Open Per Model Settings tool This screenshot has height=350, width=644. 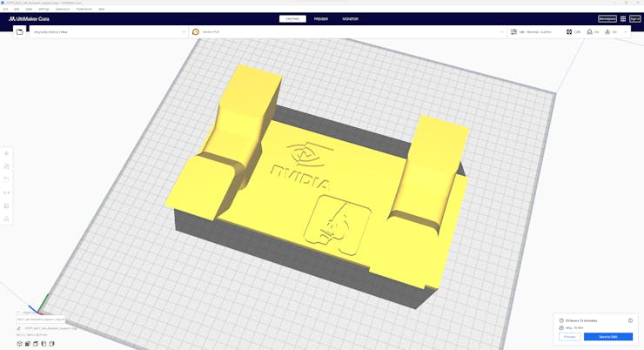pos(7,205)
